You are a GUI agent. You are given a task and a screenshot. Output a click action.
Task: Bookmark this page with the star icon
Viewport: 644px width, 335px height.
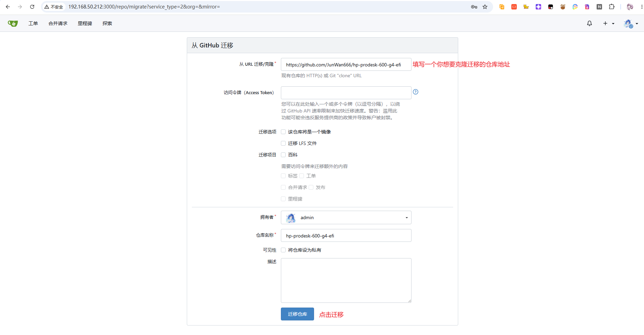click(485, 7)
